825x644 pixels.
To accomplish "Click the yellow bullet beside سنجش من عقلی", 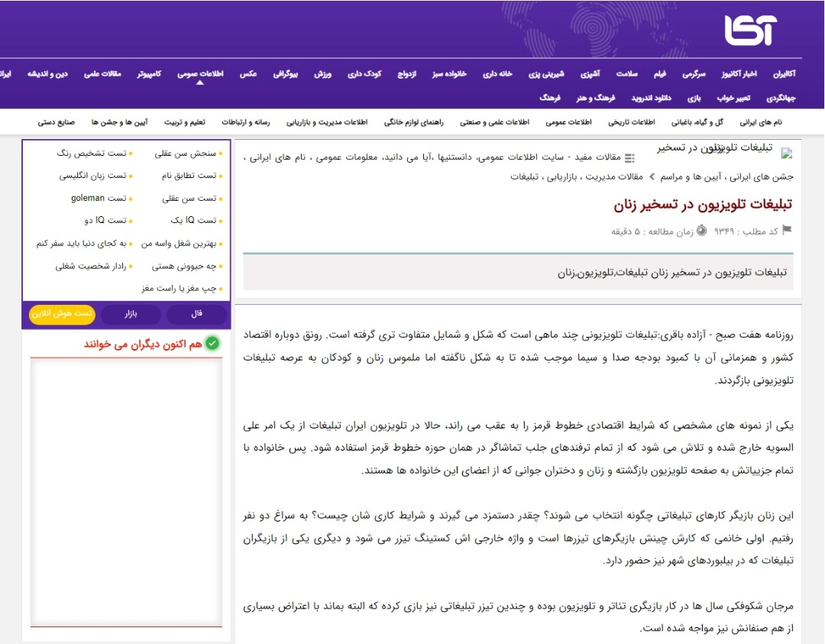I will point(220,153).
